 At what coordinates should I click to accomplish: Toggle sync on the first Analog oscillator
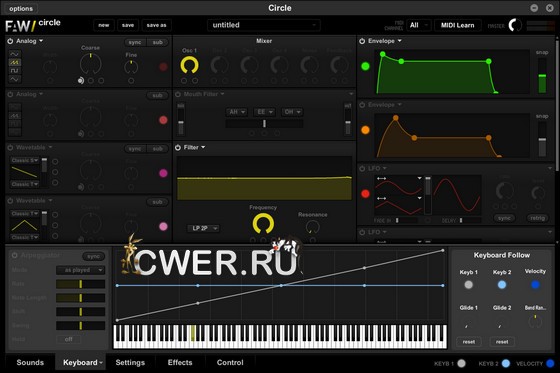[135, 42]
